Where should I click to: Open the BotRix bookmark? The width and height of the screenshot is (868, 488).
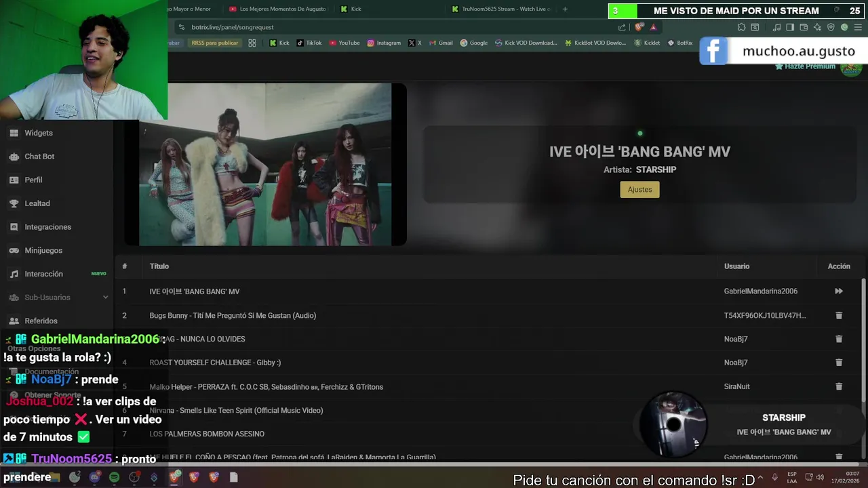[x=680, y=43]
